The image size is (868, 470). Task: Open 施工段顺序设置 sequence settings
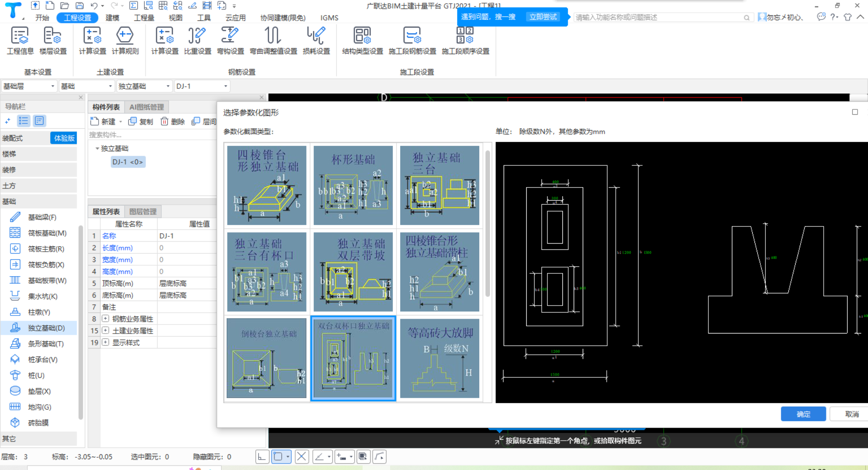466,41
